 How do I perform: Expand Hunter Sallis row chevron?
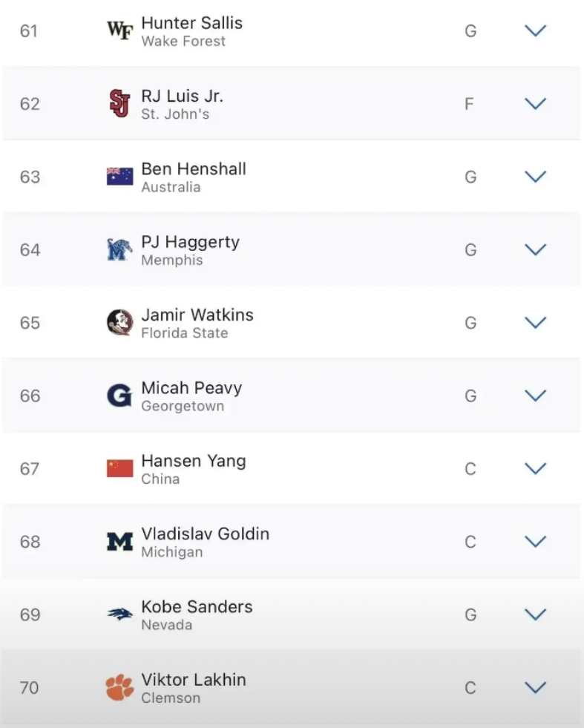[x=535, y=30]
